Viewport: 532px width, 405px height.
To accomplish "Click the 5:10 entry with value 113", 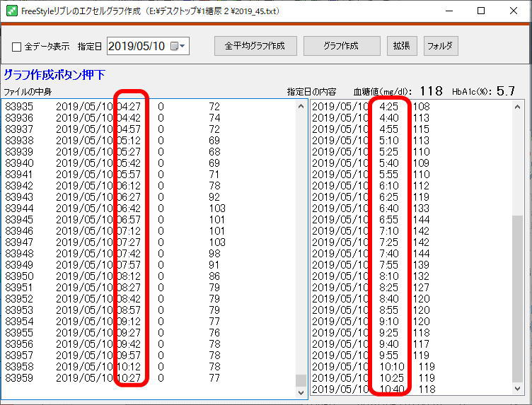I will click(371, 141).
